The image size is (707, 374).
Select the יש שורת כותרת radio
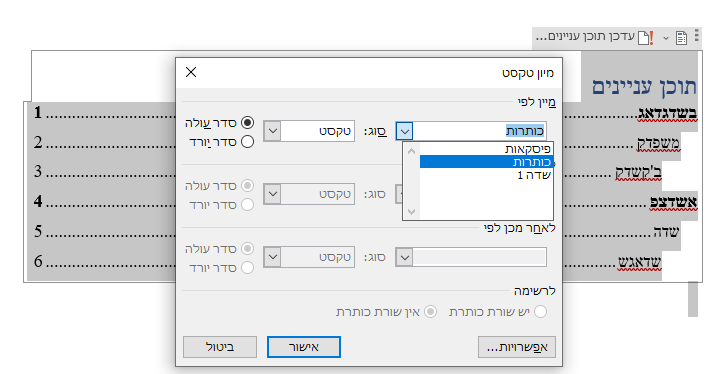pos(540,312)
